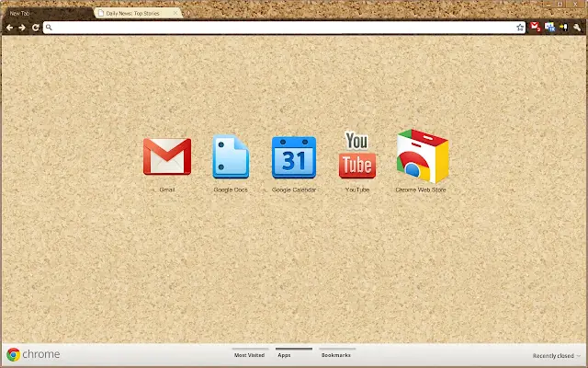Click the YouTube label text
This screenshot has width=588, height=368.
(x=357, y=190)
